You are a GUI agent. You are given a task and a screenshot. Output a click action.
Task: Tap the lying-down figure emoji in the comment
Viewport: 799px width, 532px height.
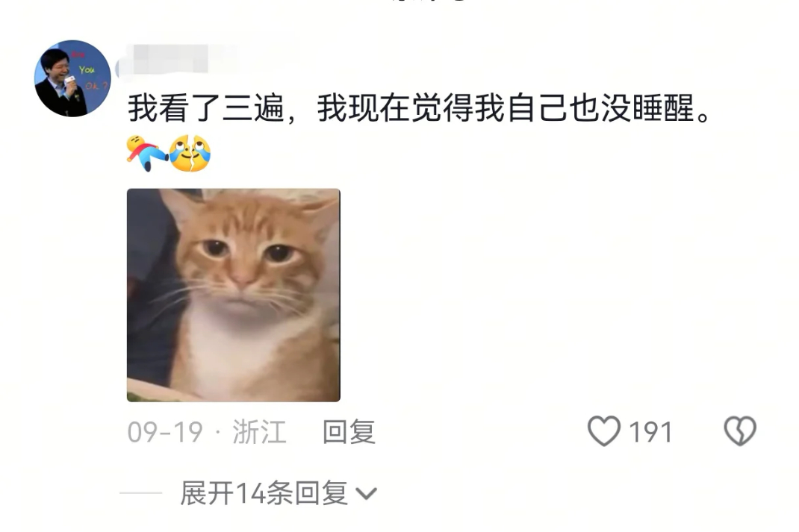pyautogui.click(x=147, y=153)
